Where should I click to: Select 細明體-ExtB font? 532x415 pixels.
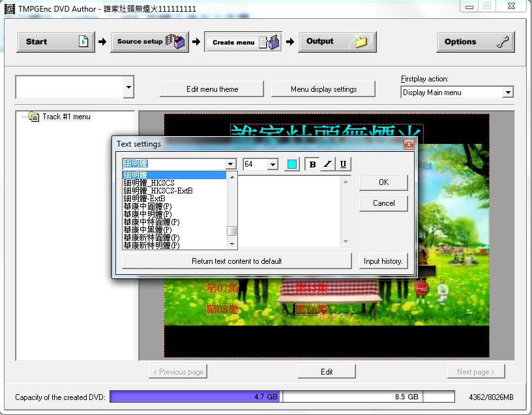point(145,199)
